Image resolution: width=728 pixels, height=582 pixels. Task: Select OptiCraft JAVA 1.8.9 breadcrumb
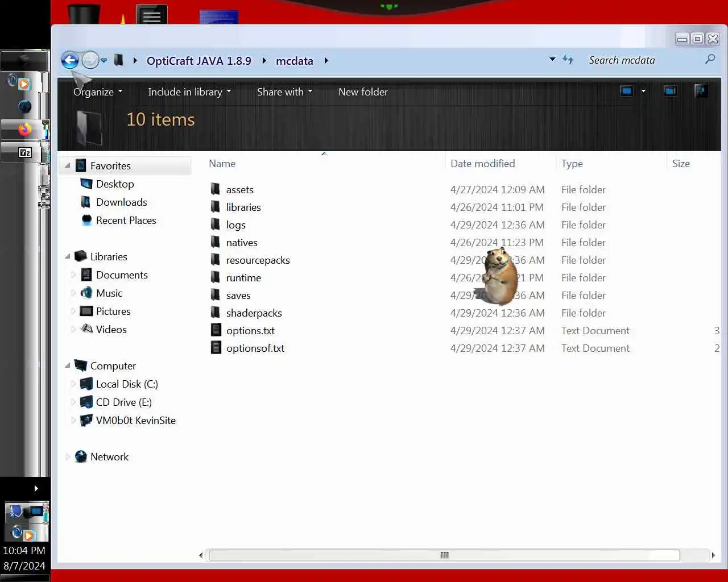[x=198, y=61]
